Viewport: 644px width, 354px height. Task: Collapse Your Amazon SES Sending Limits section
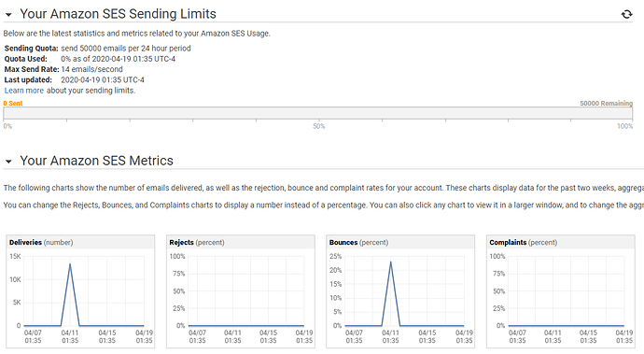[x=8, y=15]
